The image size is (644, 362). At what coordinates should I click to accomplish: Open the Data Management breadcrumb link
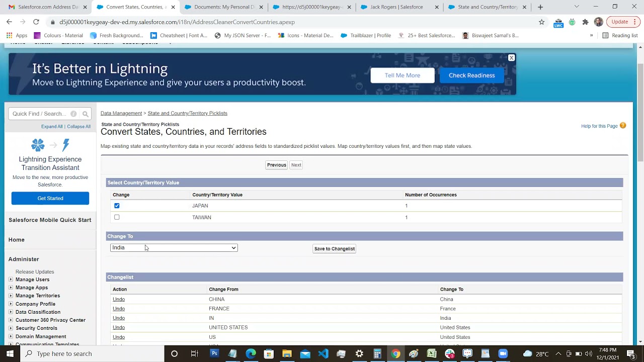click(121, 113)
